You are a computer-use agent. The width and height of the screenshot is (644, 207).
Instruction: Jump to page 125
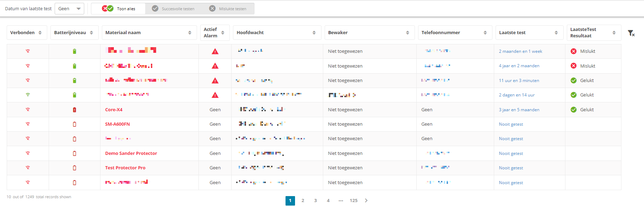click(x=354, y=201)
